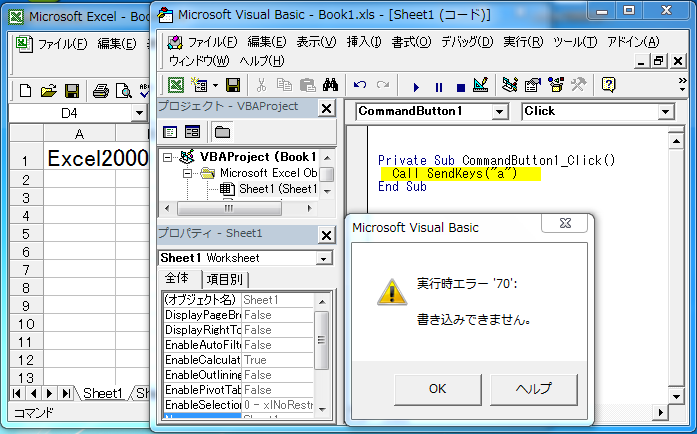The image size is (697, 434).
Task: Open CommandButton1 object dropdown
Action: [500, 112]
